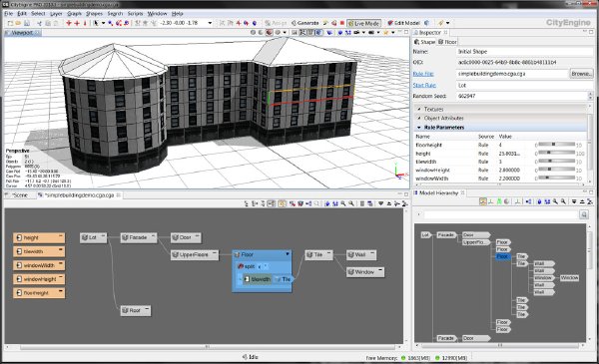Collapse the floorheight parameter node
The height and width of the screenshot is (364, 599).
(60, 291)
